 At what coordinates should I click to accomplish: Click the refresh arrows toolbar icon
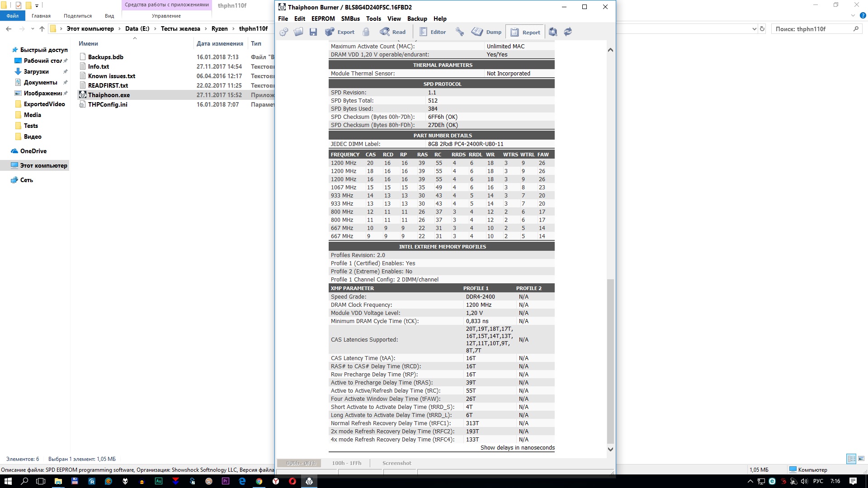(568, 32)
